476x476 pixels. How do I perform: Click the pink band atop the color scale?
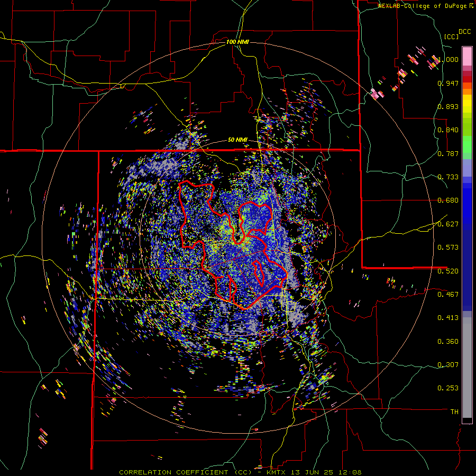coord(467,56)
